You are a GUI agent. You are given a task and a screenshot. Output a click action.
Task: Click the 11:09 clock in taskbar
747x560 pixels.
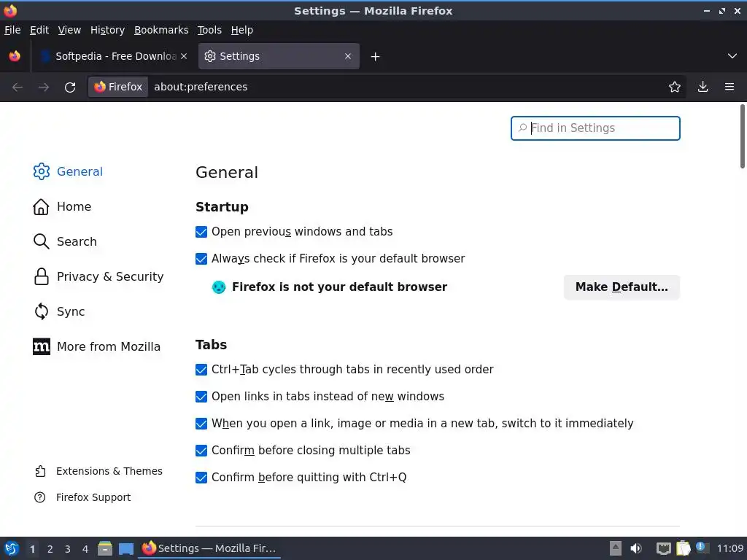tap(729, 548)
